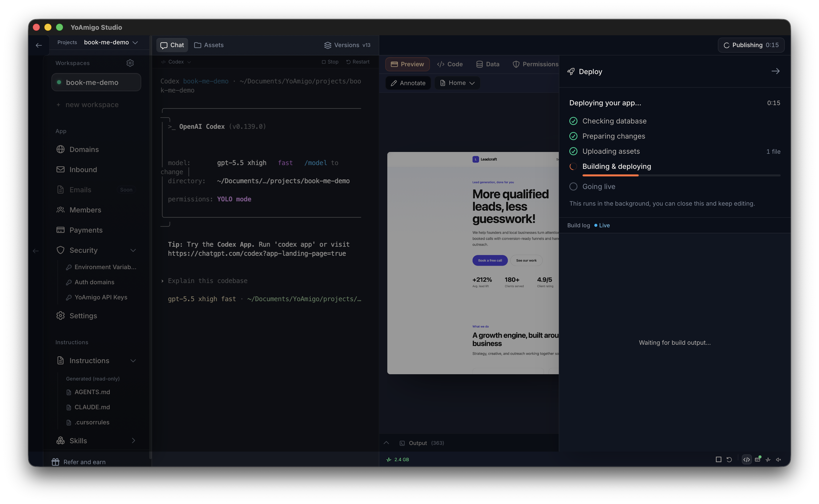
Task: Click the card icon with the green dot
Action: point(758,459)
